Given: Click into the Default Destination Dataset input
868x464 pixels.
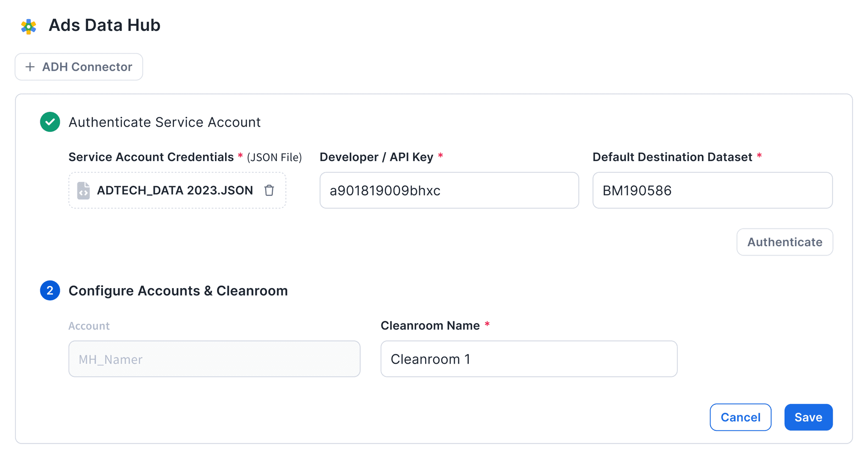Looking at the screenshot, I should tap(712, 190).
